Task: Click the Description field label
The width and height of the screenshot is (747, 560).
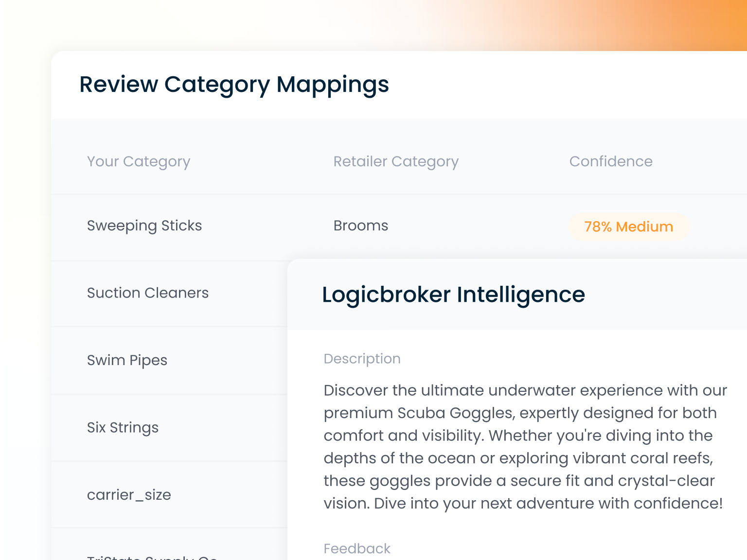Action: point(362,359)
